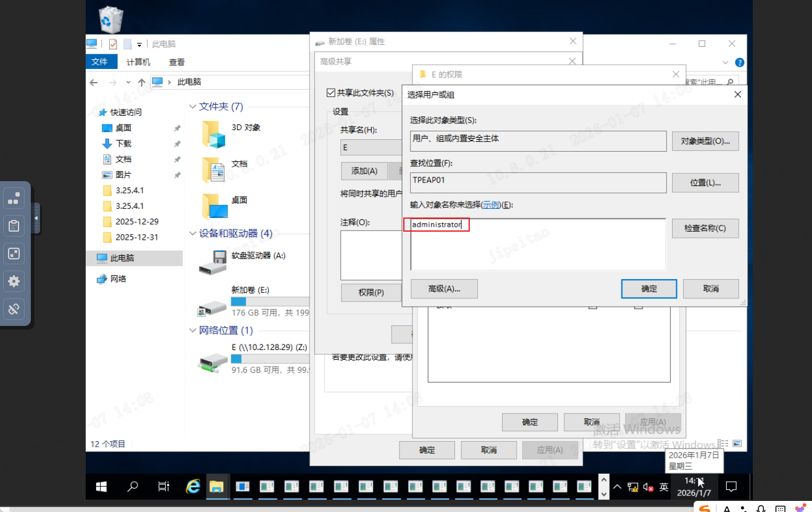Open the Recycle Bin desktop icon
The height and width of the screenshot is (512, 812).
(111, 18)
